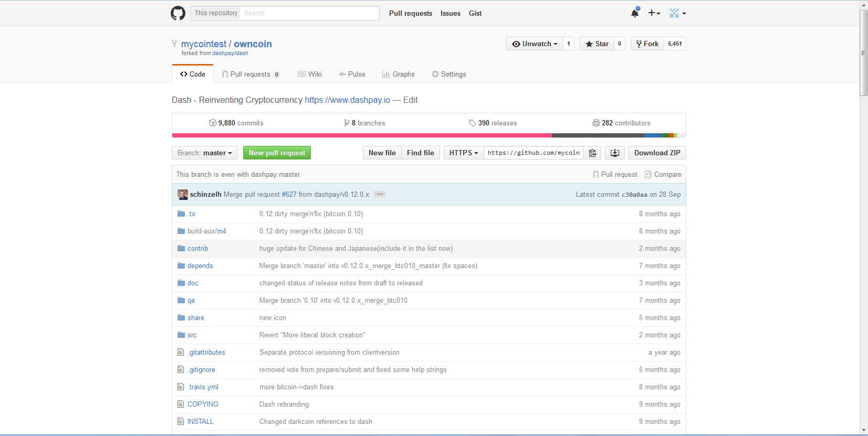Star this repository
The image size is (868, 436).
tap(597, 44)
